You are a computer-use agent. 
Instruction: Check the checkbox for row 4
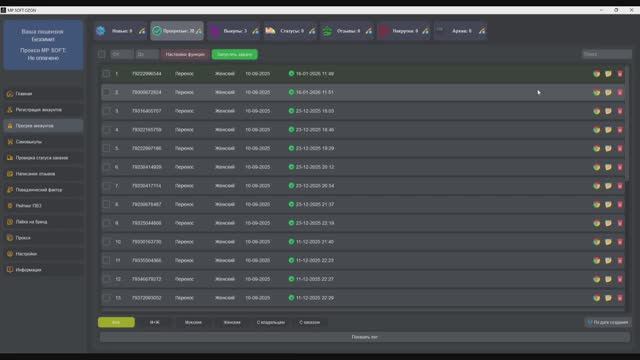point(106,130)
